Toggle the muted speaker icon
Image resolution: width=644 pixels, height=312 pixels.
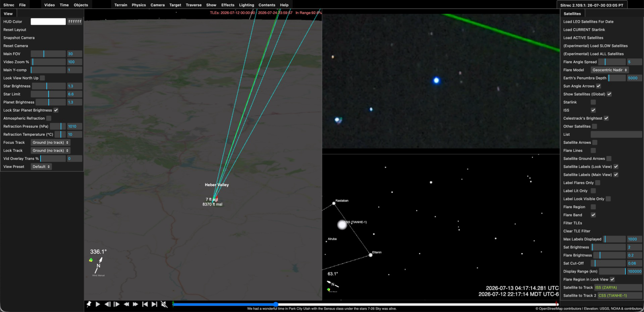pos(164,304)
